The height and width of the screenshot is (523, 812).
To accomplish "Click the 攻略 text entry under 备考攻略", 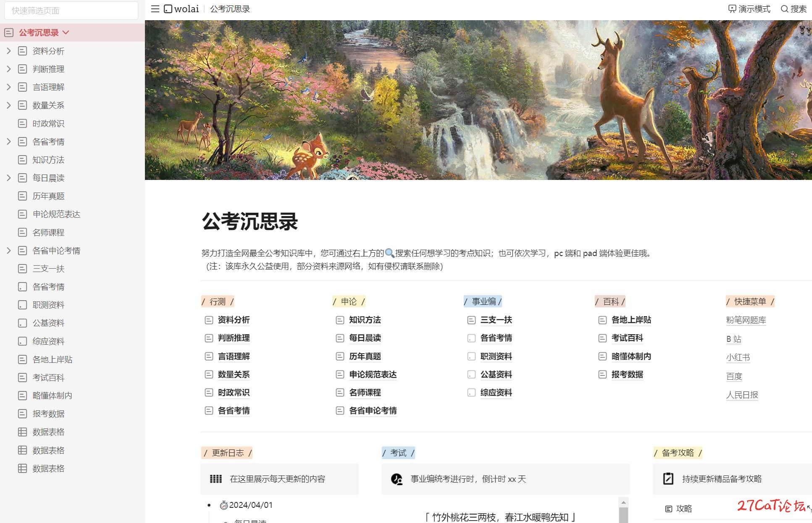I will 684,509.
